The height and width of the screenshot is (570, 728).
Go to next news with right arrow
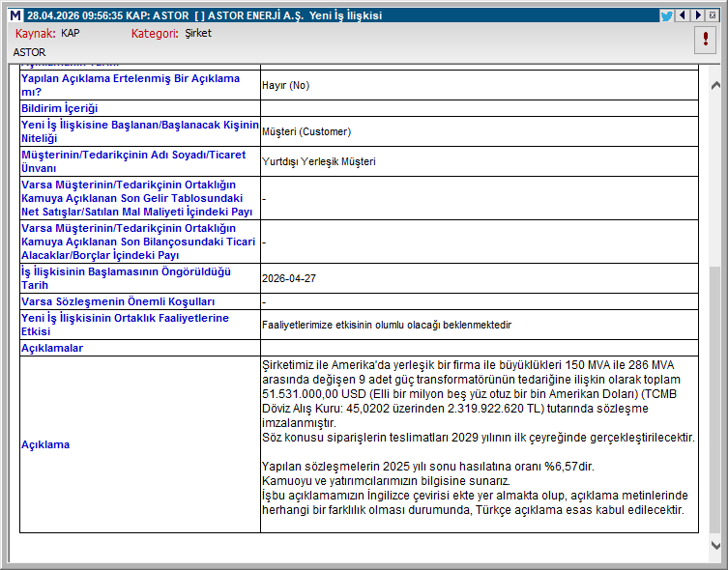click(696, 15)
